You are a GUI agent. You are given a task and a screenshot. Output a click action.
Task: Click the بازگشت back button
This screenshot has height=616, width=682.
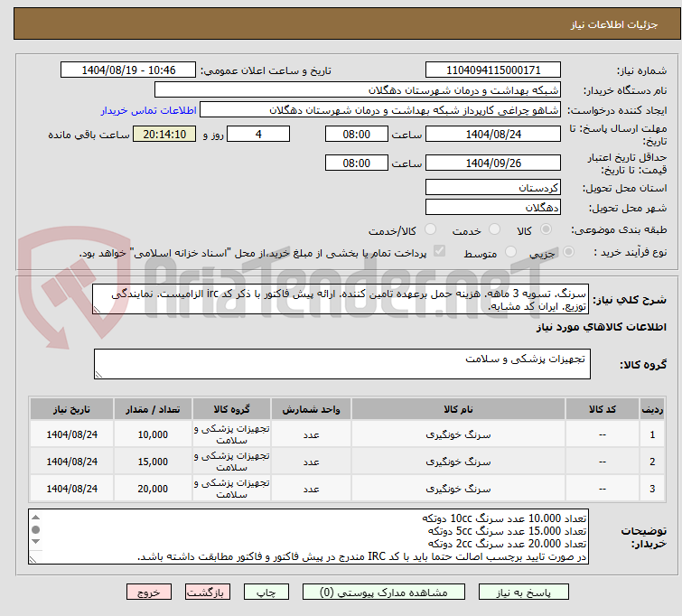(x=208, y=593)
